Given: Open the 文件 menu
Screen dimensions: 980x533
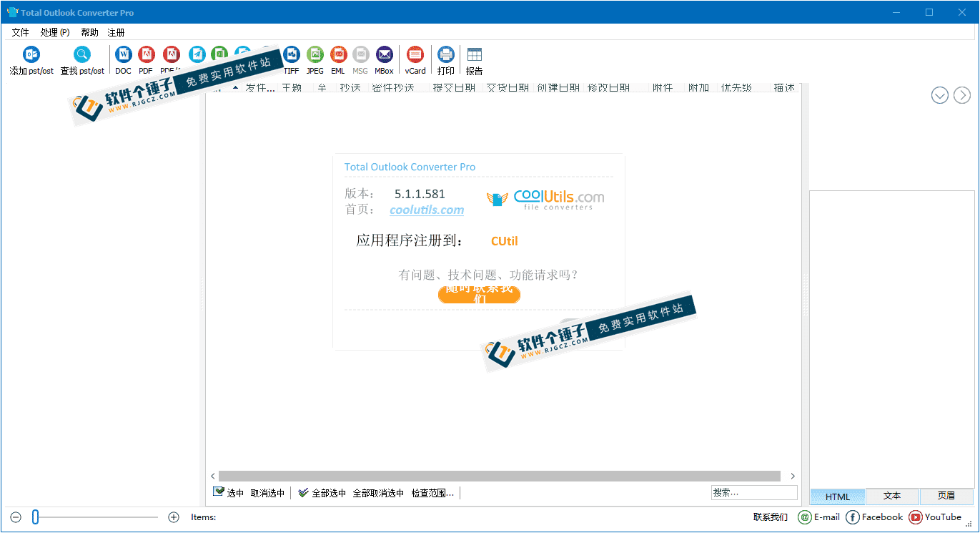Looking at the screenshot, I should 20,32.
